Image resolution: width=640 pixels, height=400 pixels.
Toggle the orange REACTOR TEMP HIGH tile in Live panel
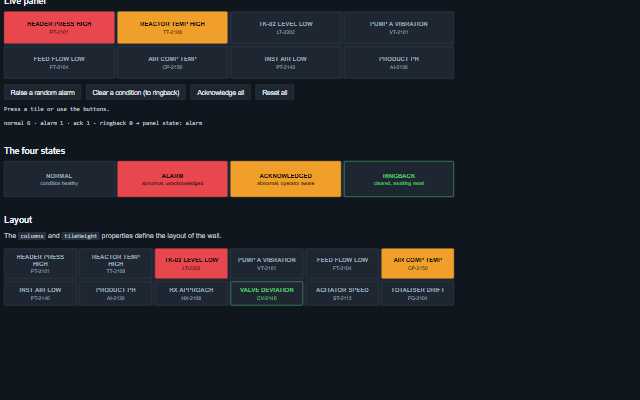[172, 27]
